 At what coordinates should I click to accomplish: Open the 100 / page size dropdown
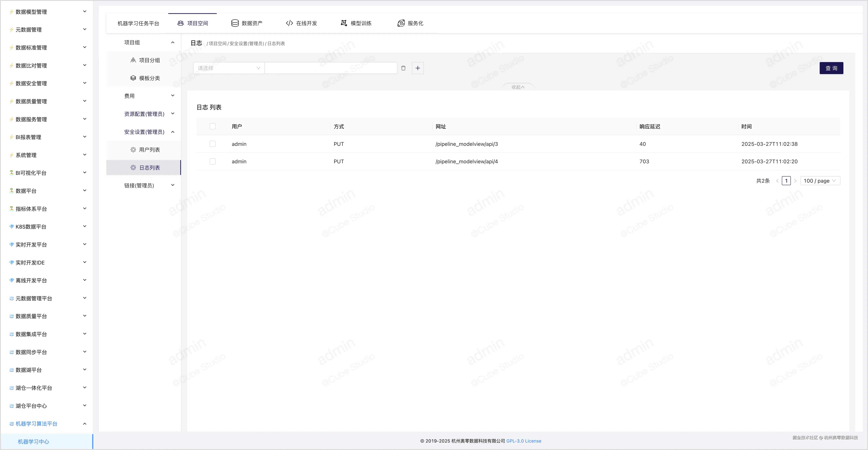pos(820,181)
